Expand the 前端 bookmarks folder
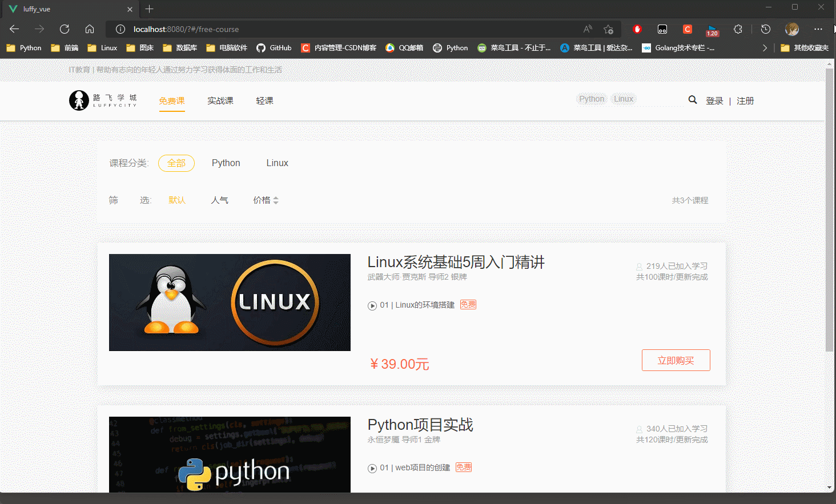Screen dimensions: 836x504 [x=65, y=48]
